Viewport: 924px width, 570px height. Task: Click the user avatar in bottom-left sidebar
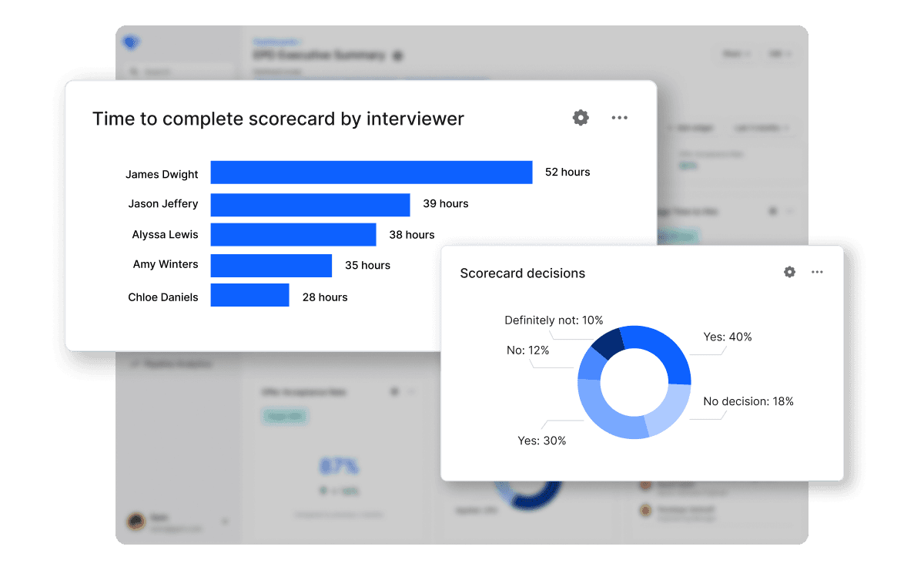click(x=136, y=521)
